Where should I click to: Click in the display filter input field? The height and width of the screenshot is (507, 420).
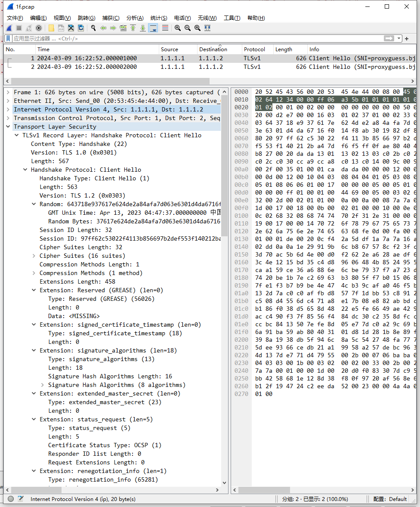(x=194, y=39)
